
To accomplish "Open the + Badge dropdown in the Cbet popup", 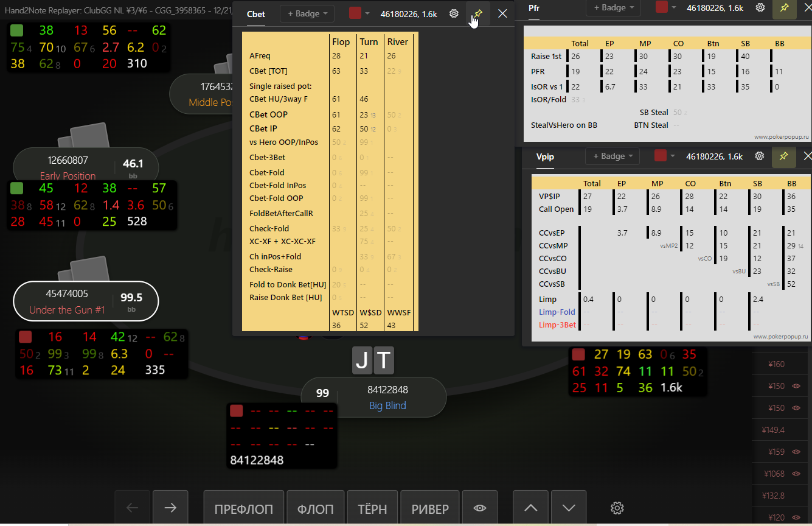I will coord(307,13).
